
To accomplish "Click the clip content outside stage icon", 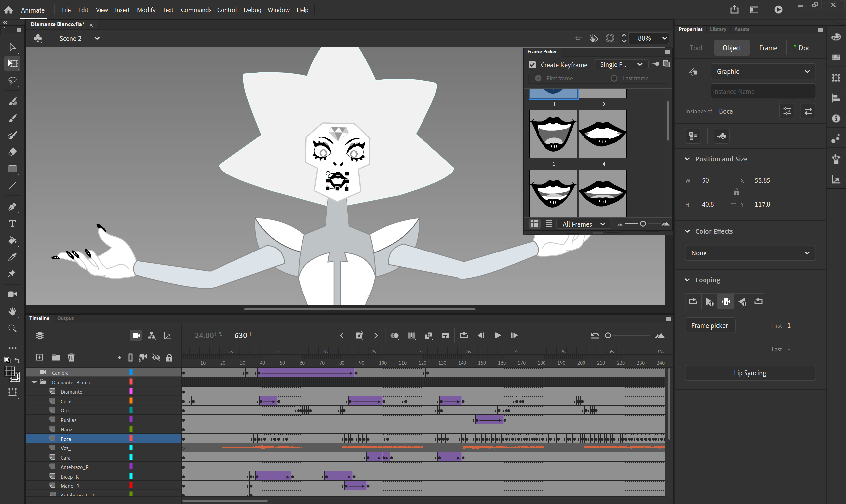I will pyautogui.click(x=610, y=38).
